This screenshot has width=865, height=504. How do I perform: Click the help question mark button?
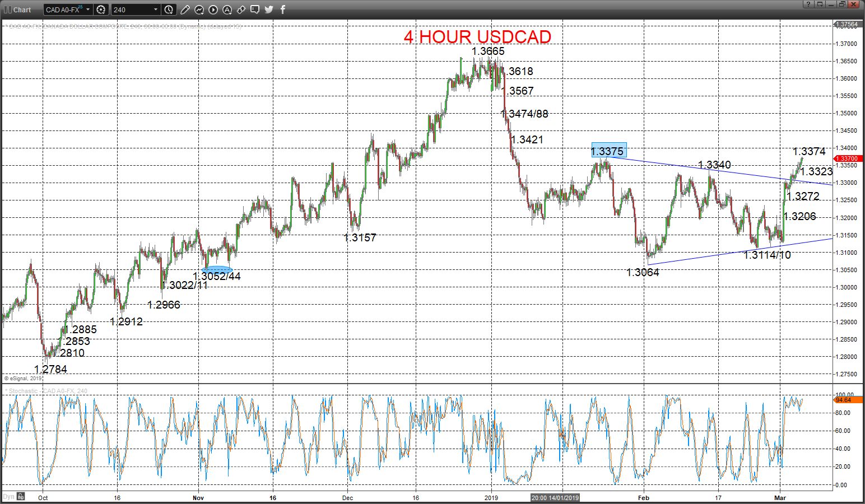(808, 4)
